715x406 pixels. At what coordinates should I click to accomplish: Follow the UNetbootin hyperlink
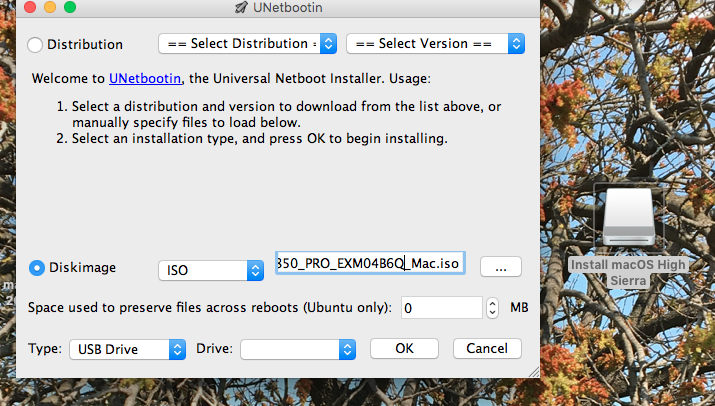tap(145, 78)
